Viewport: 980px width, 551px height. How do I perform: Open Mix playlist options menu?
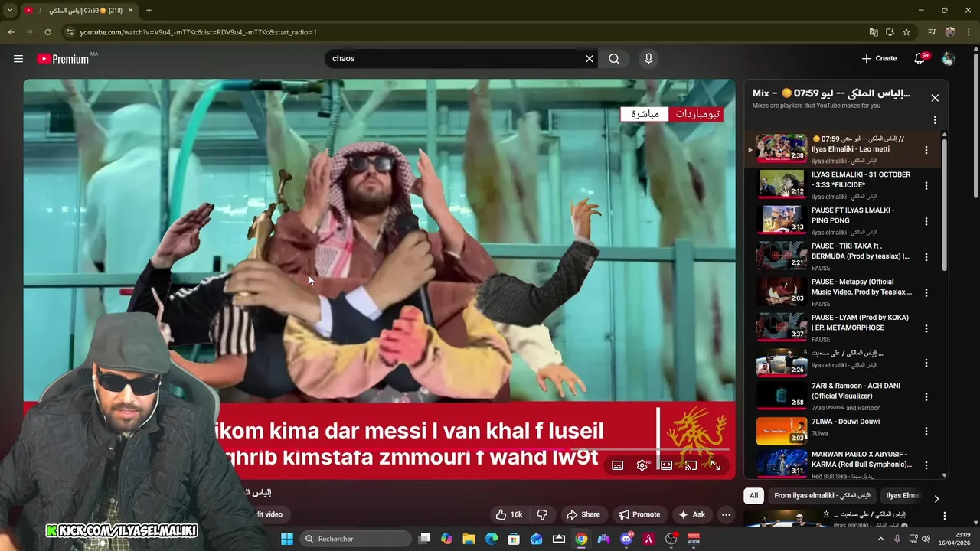point(935,120)
